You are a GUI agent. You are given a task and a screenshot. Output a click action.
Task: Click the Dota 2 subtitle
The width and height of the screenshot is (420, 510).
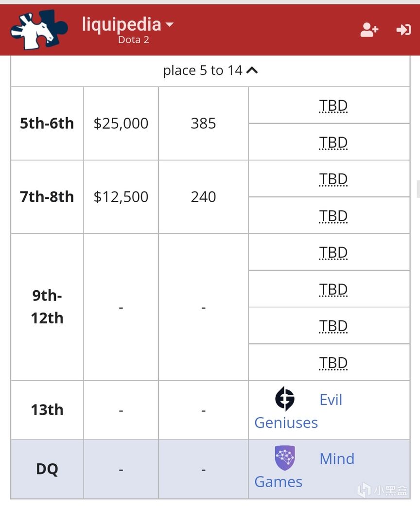click(x=133, y=40)
